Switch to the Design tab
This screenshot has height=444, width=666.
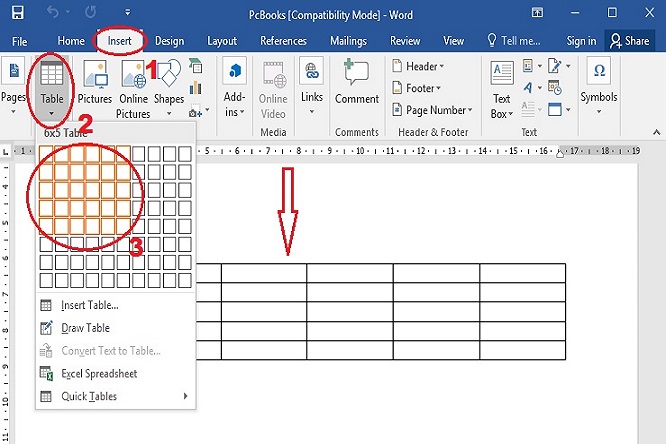[x=169, y=41]
